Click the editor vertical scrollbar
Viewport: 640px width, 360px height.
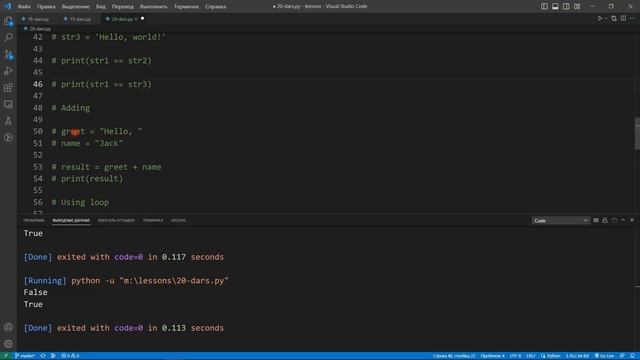point(637,133)
